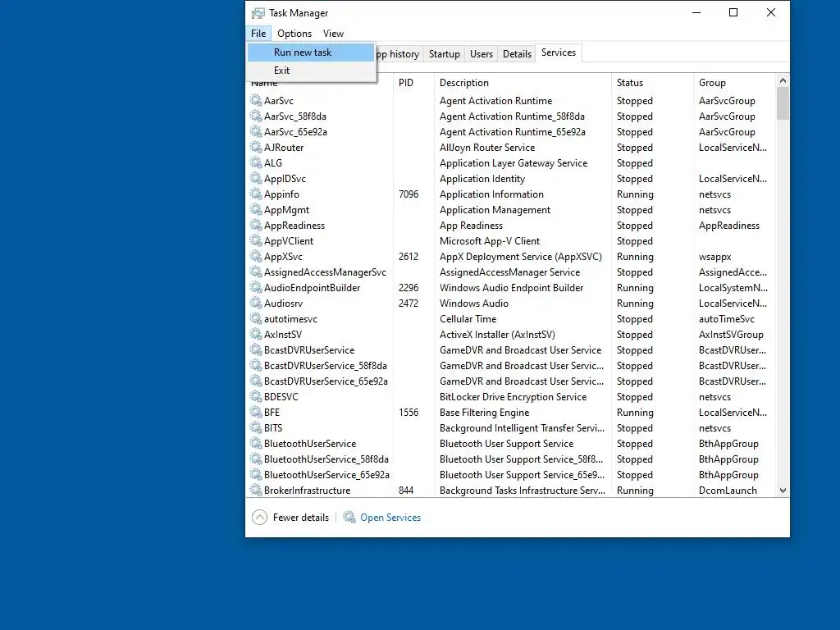
Task: Switch to the Users tab
Action: tap(481, 54)
